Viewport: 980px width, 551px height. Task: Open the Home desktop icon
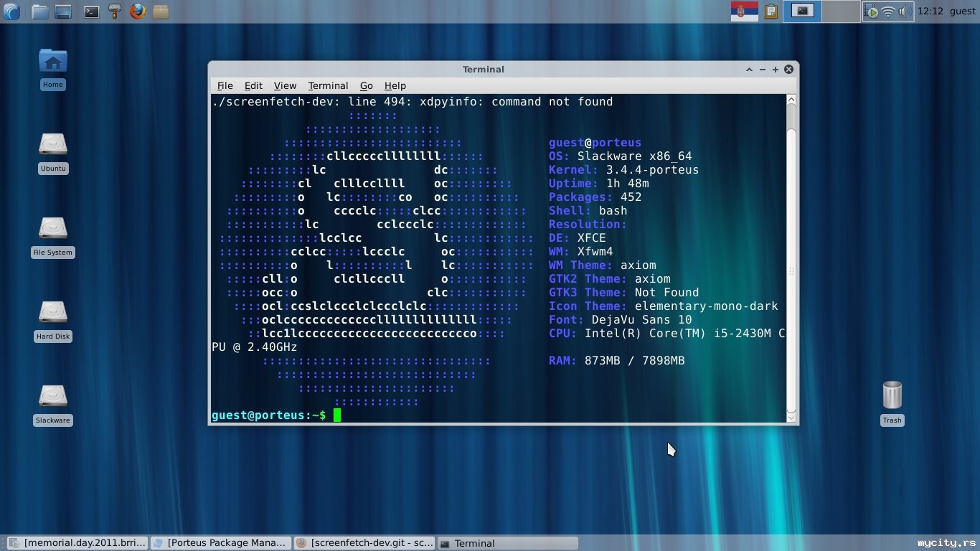(53, 70)
